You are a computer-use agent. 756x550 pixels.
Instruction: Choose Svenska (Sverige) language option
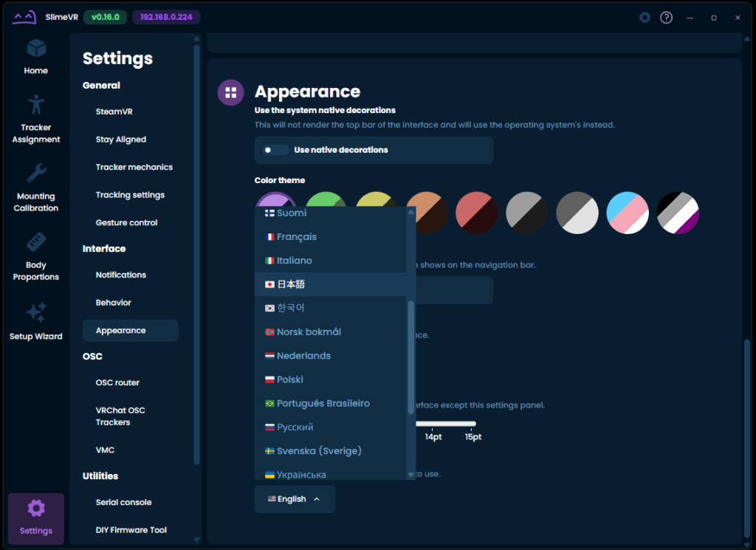click(x=330, y=450)
